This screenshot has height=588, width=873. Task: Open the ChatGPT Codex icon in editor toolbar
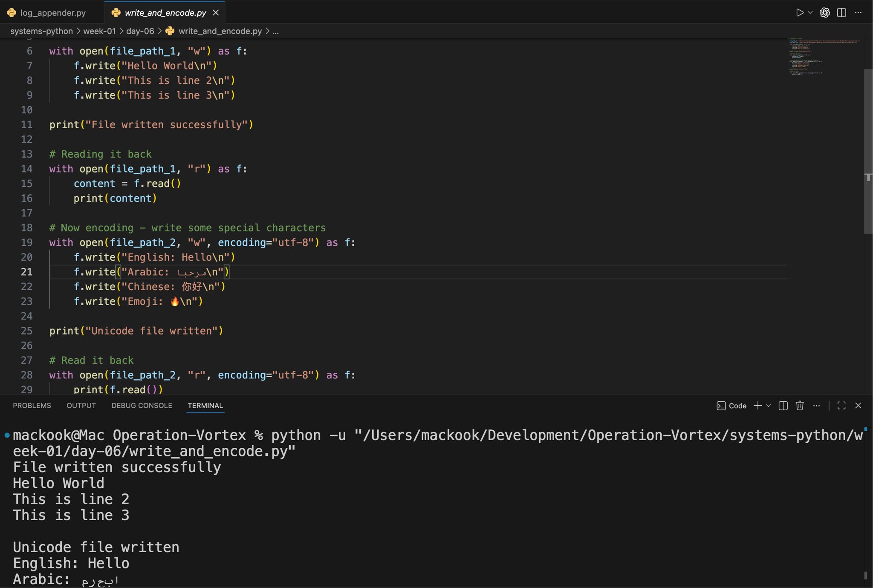tap(825, 13)
